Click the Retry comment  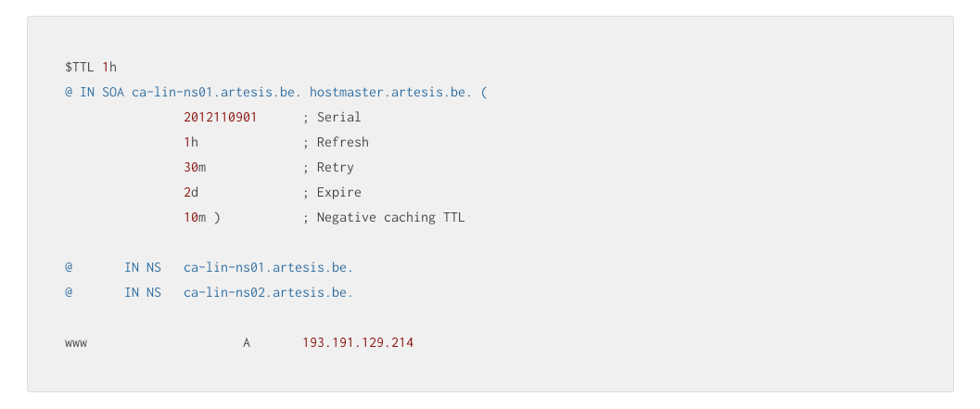click(328, 168)
